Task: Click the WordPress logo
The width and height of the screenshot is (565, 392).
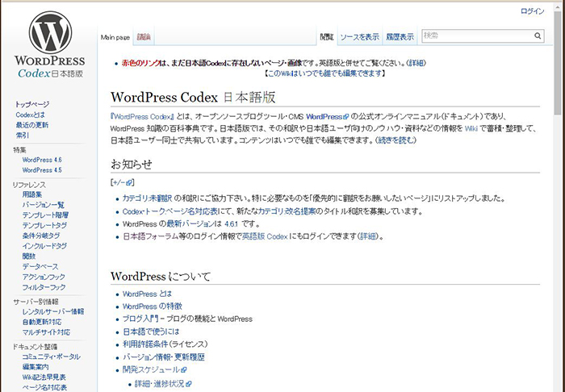Action: (x=50, y=45)
